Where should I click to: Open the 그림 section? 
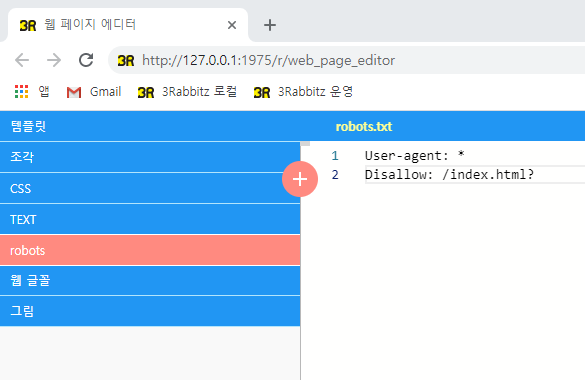click(150, 311)
